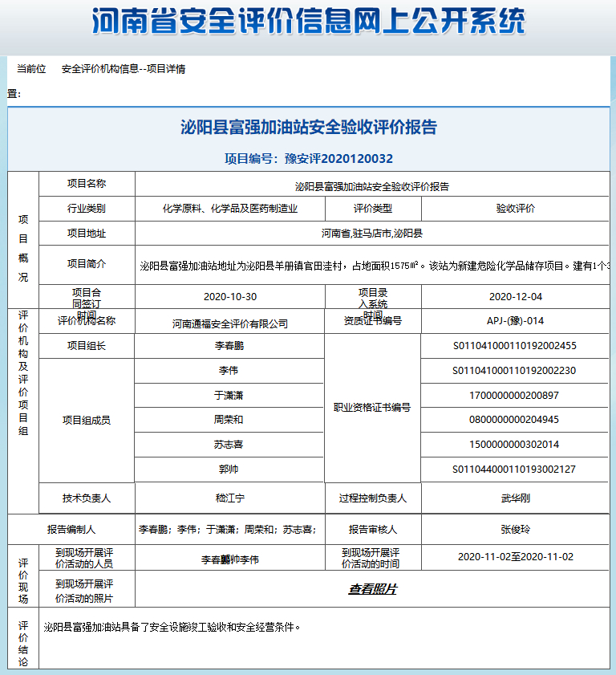This screenshot has height=675, width=616.
Task: Select certificate number 1500000000302014
Action: [x=514, y=445]
